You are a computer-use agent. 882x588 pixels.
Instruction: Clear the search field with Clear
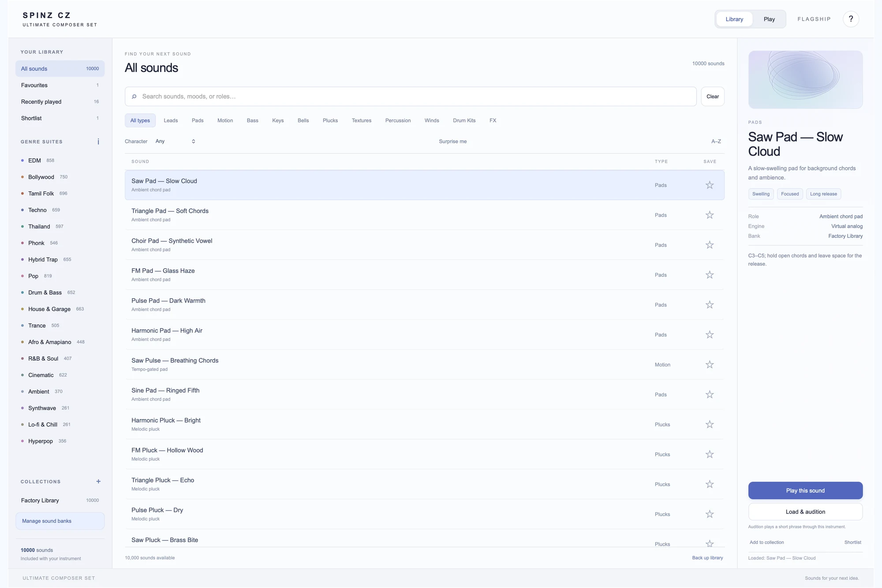(x=713, y=97)
